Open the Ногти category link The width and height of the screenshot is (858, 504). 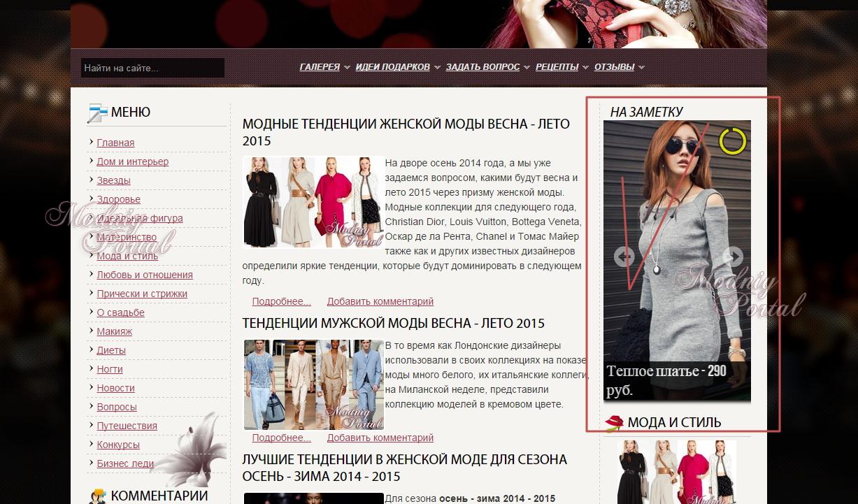coord(110,369)
